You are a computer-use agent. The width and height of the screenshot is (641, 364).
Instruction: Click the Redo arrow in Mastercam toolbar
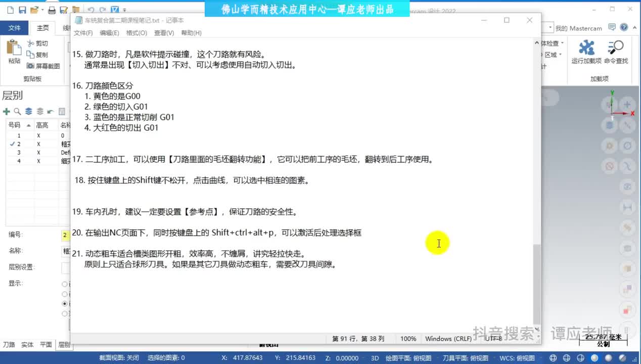pos(103,10)
